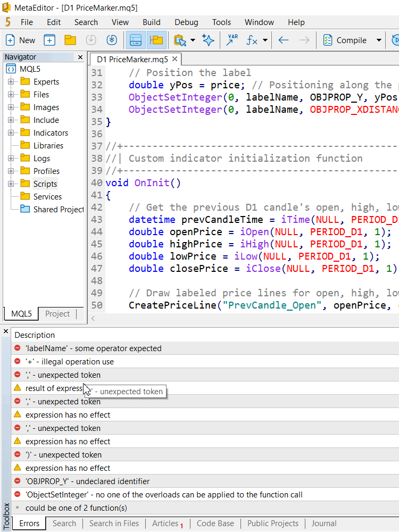Select the ')' - unexpected token error
This screenshot has width=399, height=532.
tap(205, 455)
